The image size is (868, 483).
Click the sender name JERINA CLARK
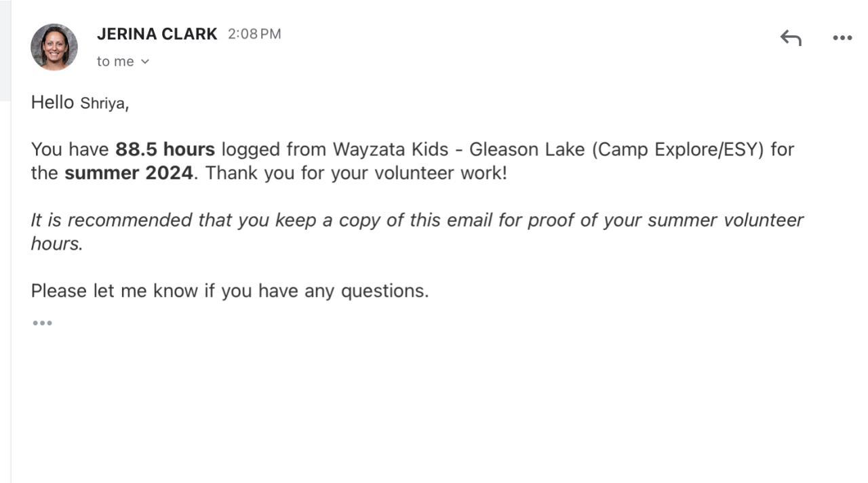[x=157, y=34]
